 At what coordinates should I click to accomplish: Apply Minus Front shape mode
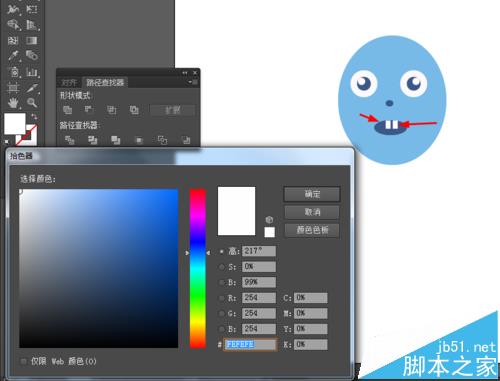coord(89,110)
